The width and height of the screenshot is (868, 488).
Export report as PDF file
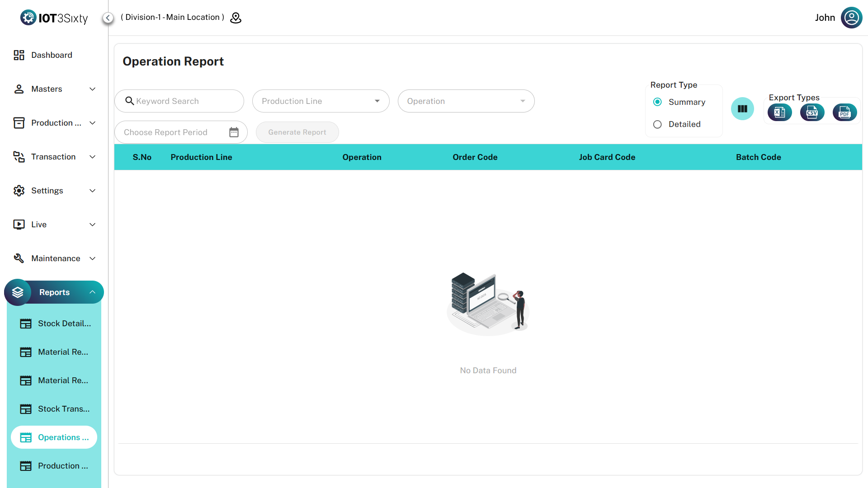tap(844, 113)
